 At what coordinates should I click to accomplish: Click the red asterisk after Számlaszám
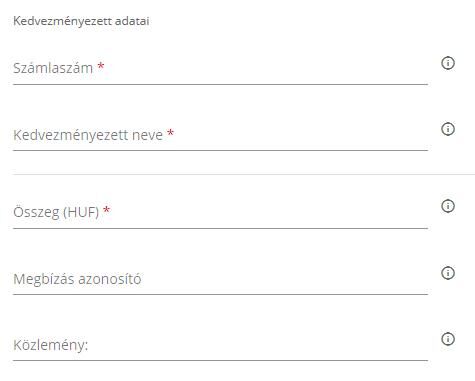click(101, 66)
